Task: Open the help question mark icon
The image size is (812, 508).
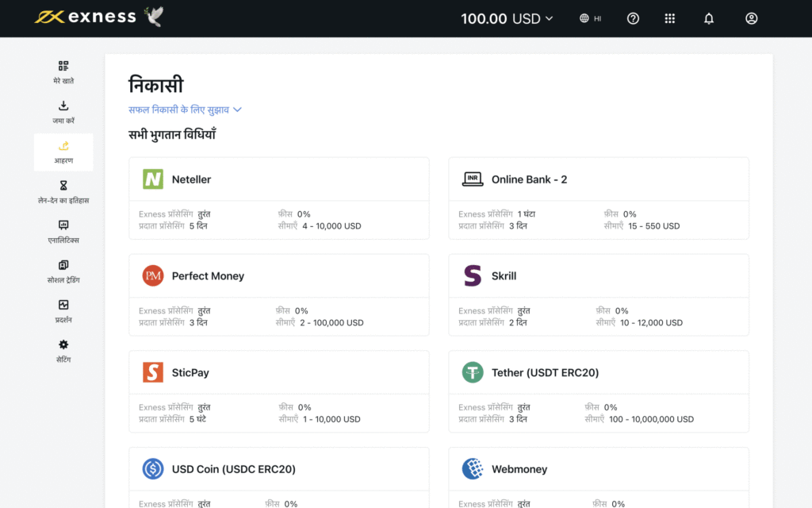Action: [633, 19]
